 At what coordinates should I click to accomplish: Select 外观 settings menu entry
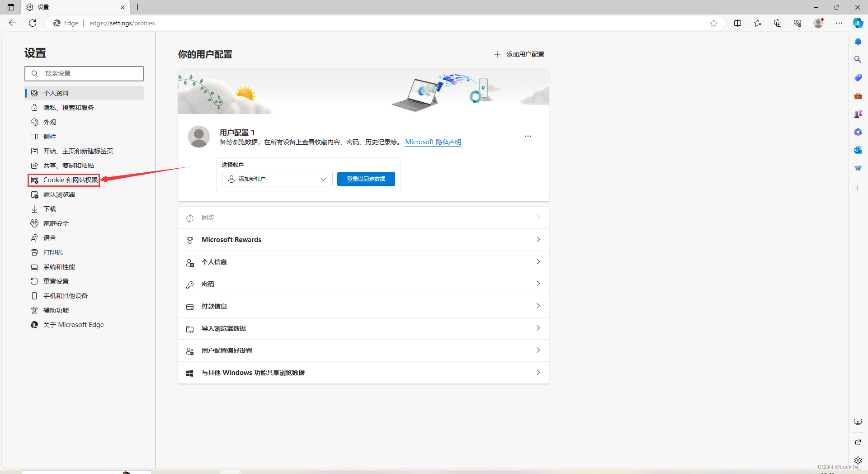49,122
